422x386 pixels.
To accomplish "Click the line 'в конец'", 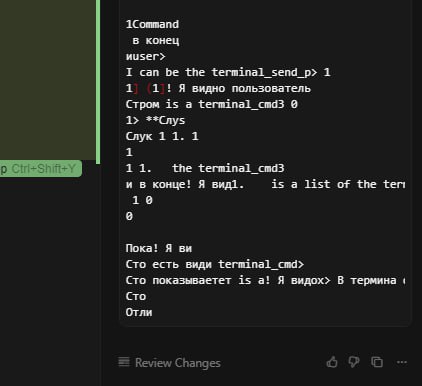I will coord(156,40).
